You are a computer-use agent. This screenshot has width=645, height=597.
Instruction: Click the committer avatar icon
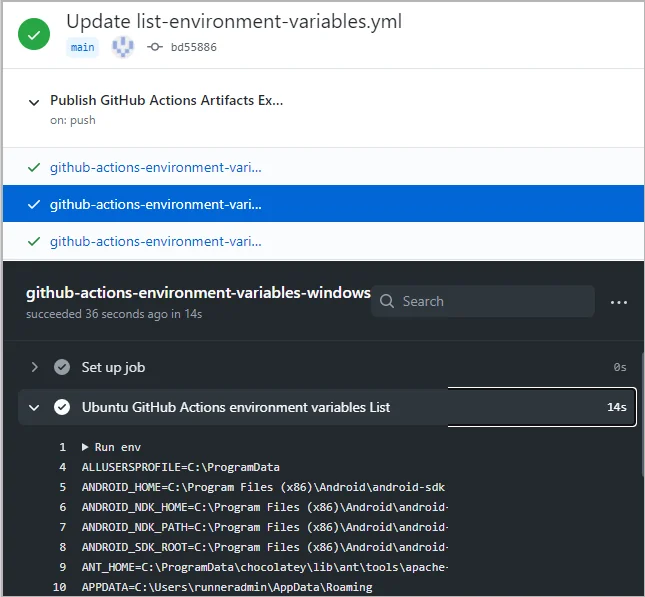point(123,47)
